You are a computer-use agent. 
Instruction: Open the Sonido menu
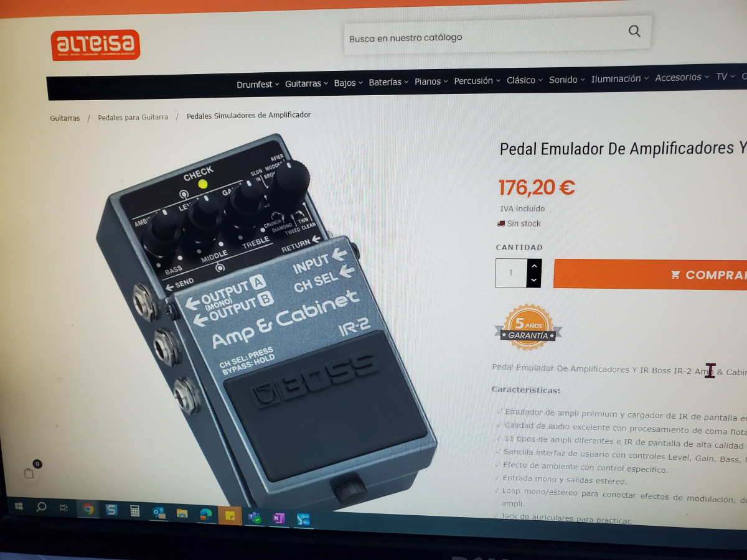(567, 80)
